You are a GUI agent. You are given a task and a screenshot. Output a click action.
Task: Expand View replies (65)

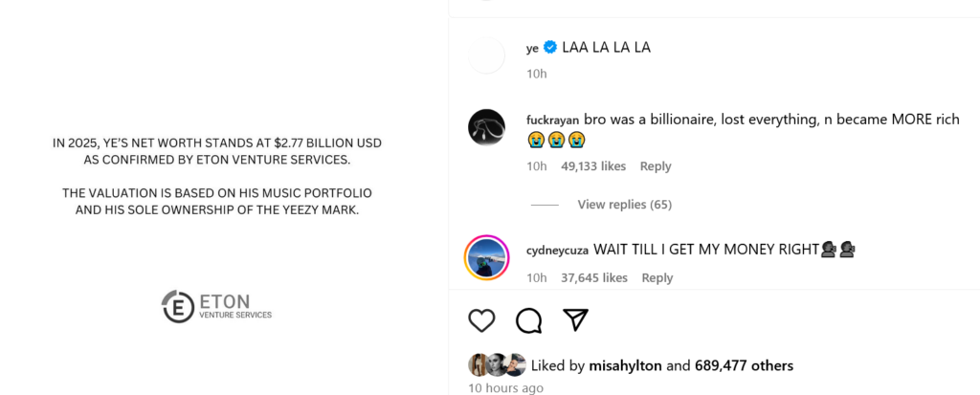point(624,205)
